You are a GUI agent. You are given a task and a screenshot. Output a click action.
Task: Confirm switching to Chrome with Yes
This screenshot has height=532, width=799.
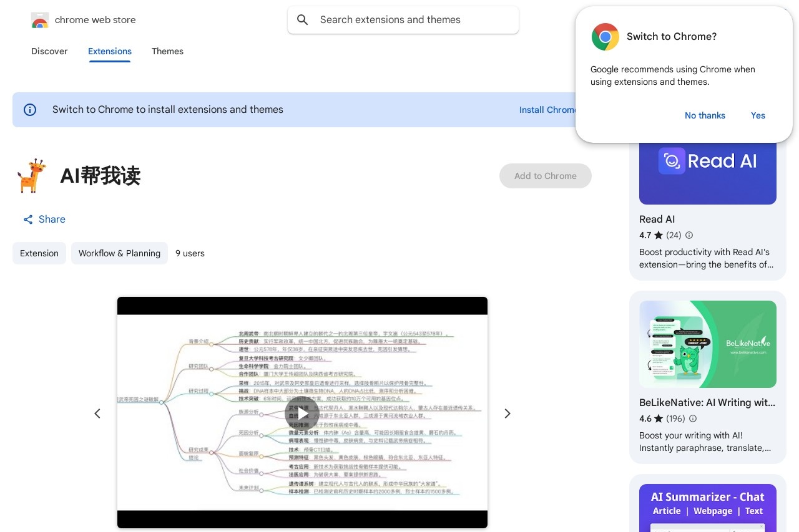coord(758,115)
